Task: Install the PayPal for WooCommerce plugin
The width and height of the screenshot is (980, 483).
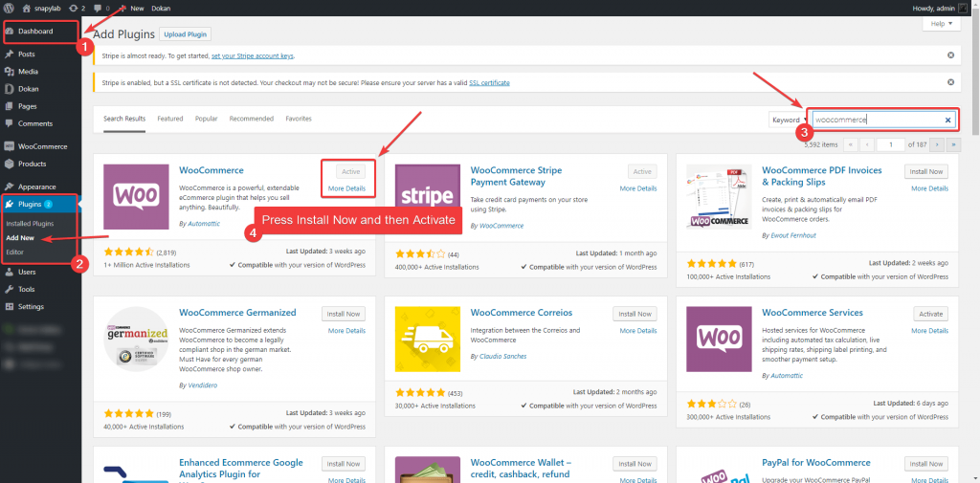Action: [925, 464]
